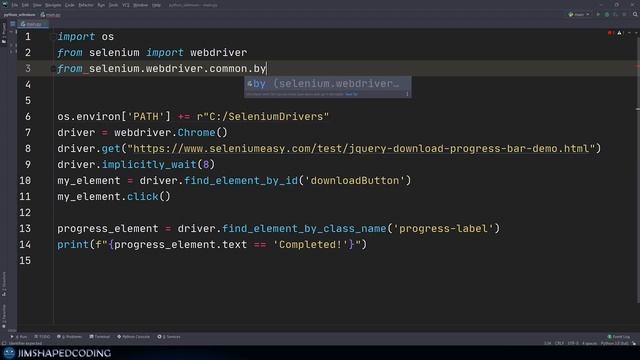Click the cursor position status widget
Viewport: 640px width, 360px height.
click(x=547, y=343)
